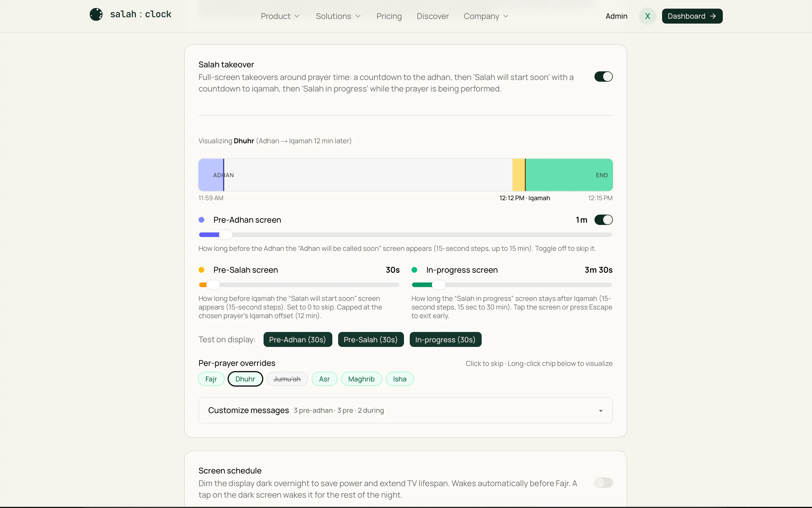Expand the Product menu
This screenshot has width=812, height=508.
[280, 16]
